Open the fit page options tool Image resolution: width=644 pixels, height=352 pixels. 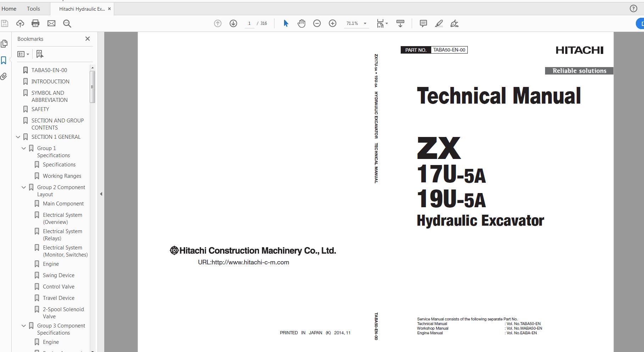382,23
